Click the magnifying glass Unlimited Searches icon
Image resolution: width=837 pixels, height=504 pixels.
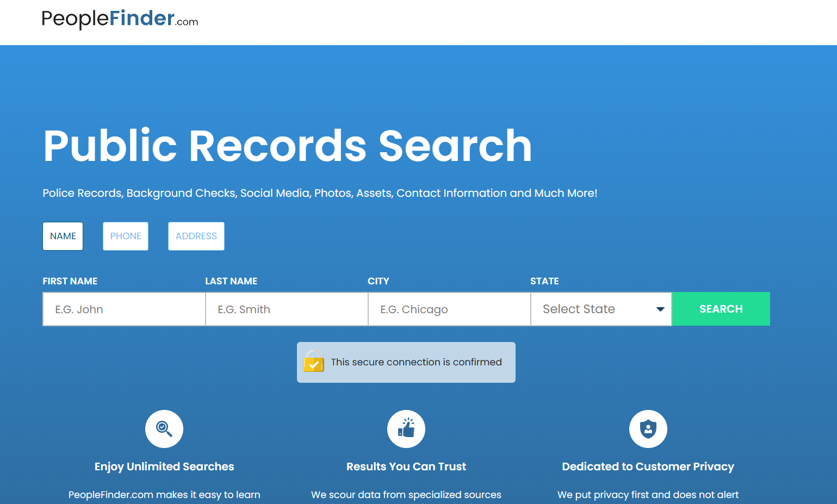point(164,428)
